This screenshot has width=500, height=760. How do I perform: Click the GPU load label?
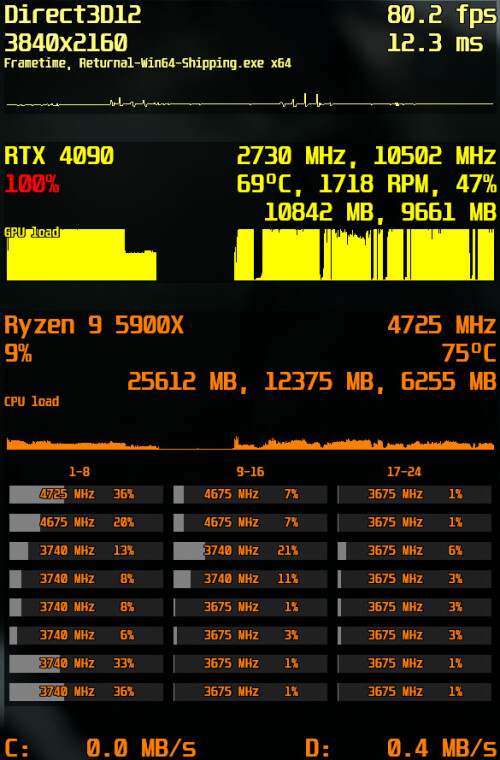32,232
